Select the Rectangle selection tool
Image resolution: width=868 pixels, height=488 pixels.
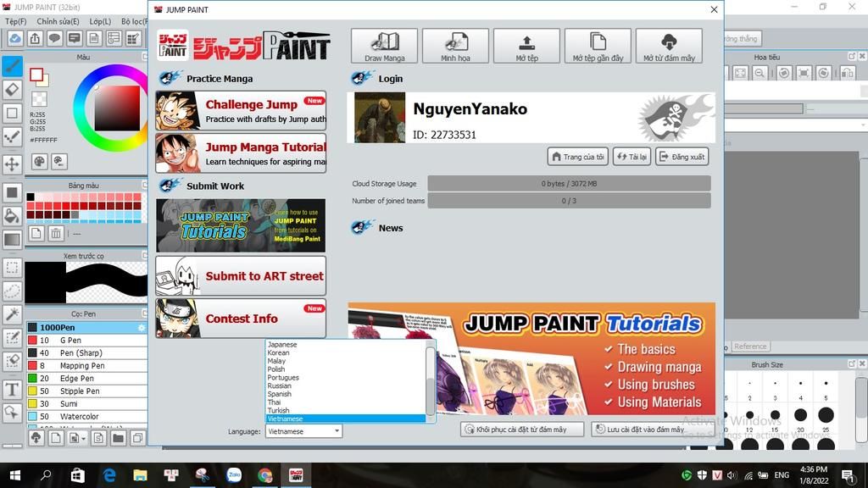(x=12, y=268)
